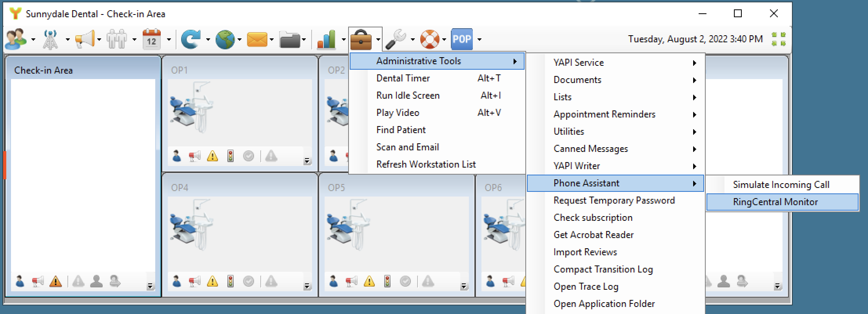The height and width of the screenshot is (314, 868).
Task: Open the dark folder toolbar icon
Action: (x=290, y=39)
